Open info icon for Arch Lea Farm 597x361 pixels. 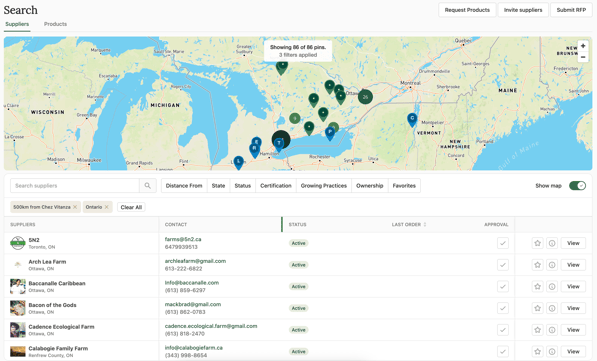tap(552, 265)
